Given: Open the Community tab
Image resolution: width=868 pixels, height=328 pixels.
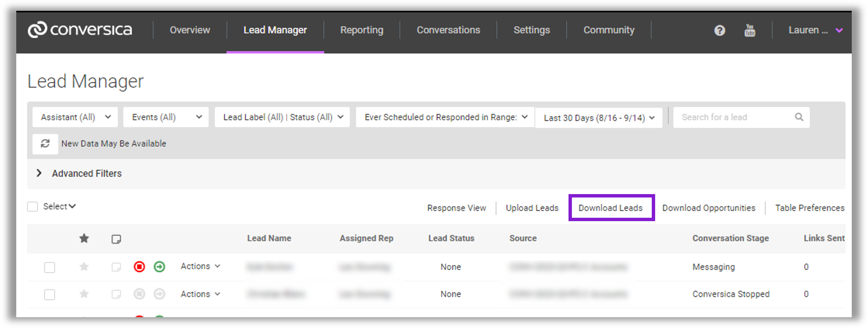Looking at the screenshot, I should point(609,30).
